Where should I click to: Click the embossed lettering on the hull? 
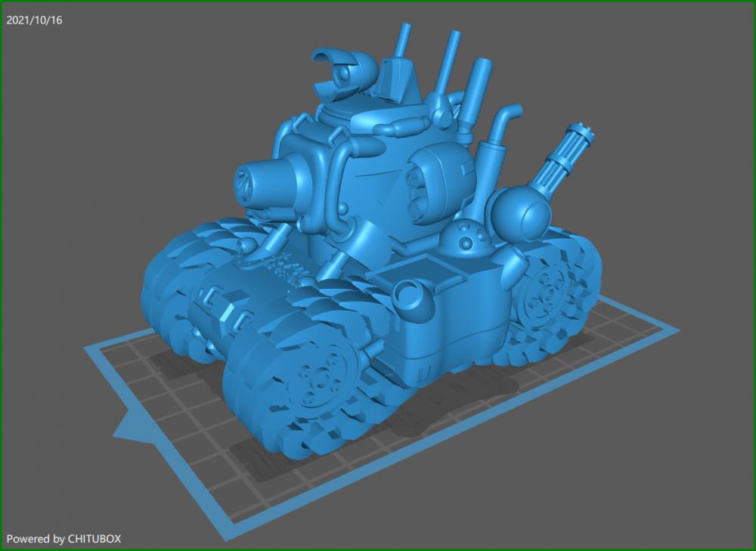point(281,264)
